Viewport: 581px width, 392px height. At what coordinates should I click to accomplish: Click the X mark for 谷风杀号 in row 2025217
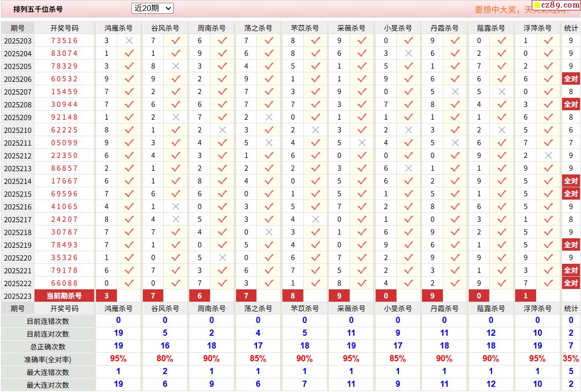coord(176,219)
